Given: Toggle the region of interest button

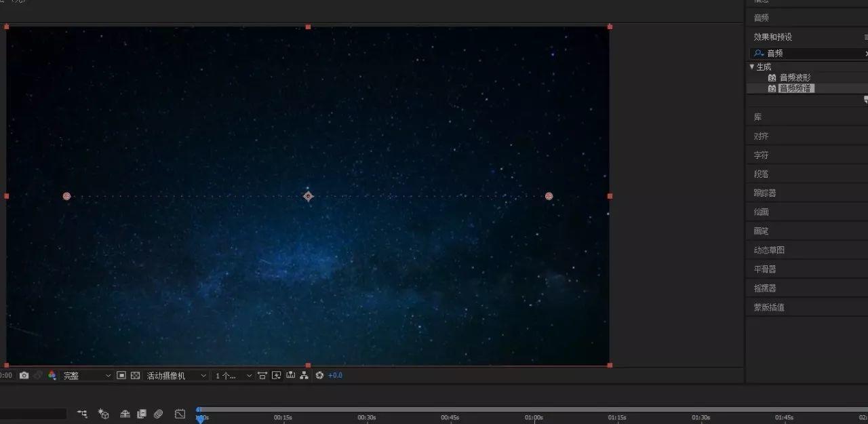Looking at the screenshot, I should [x=121, y=375].
